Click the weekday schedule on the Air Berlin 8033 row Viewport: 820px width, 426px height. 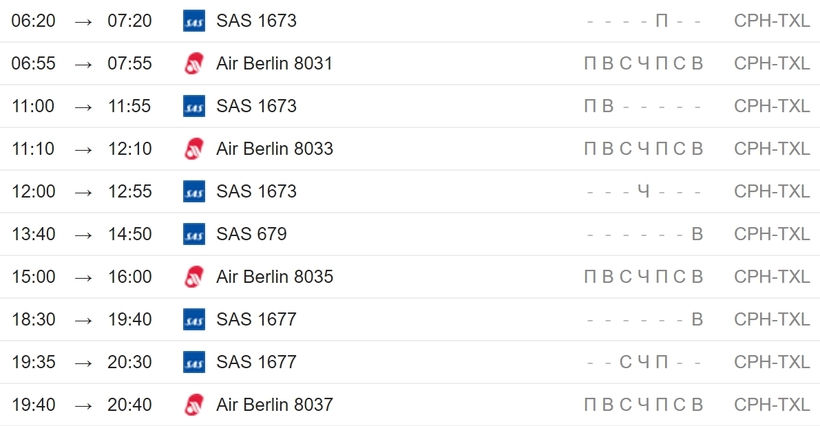click(x=643, y=149)
